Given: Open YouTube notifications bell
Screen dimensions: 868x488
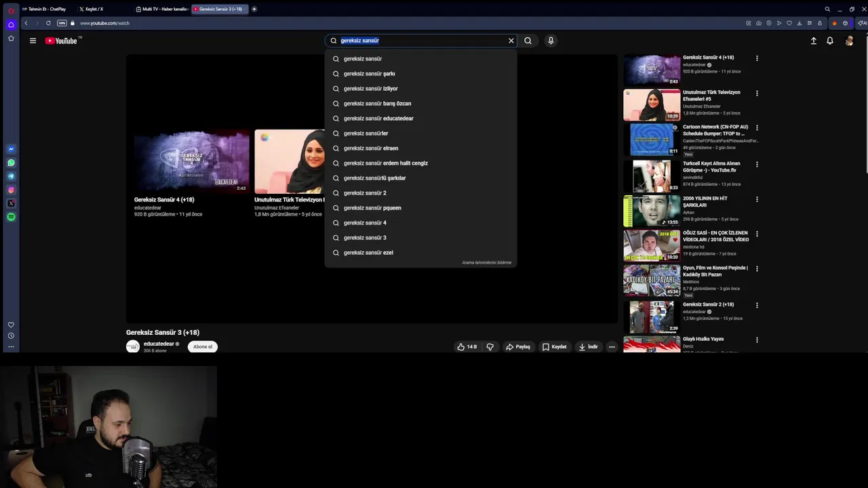Looking at the screenshot, I should 830,41.
